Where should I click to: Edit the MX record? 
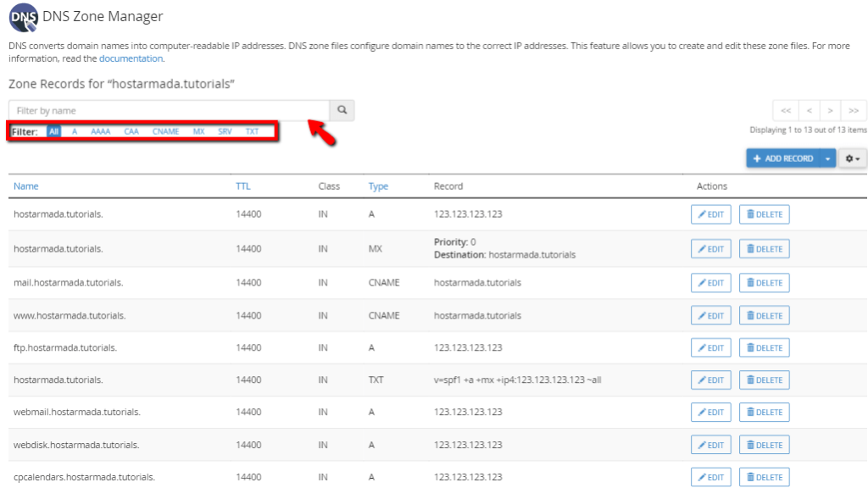click(711, 249)
